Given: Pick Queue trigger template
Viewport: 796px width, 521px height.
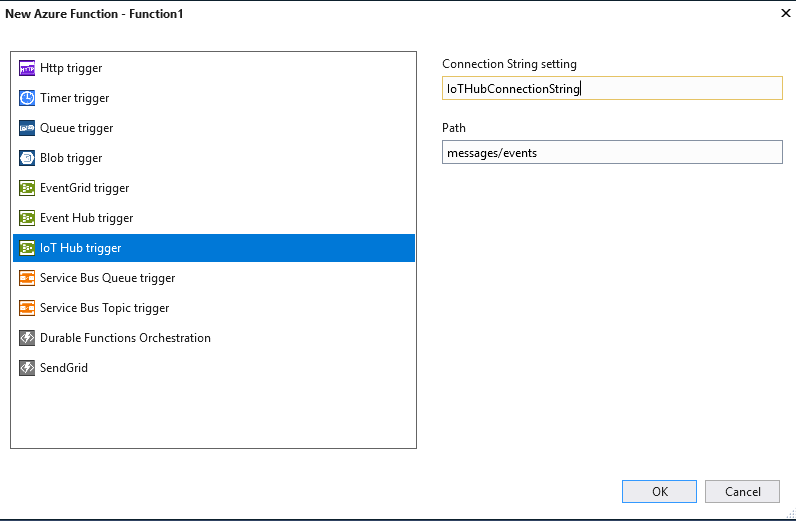Looking at the screenshot, I should point(77,128).
